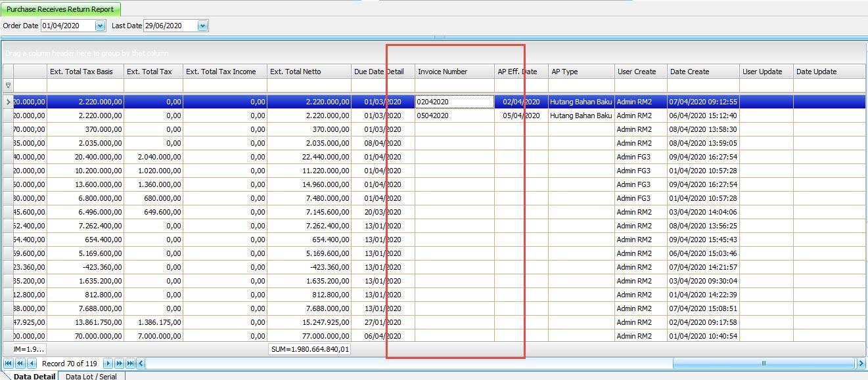Viewport: 868px width, 380px height.
Task: Jump to next page navigator icon
Action: coord(120,363)
